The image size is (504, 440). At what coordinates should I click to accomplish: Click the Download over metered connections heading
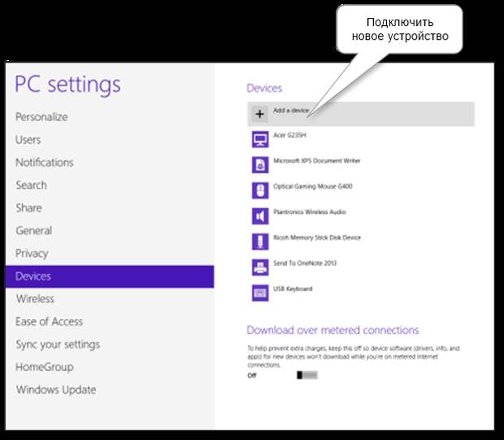coord(332,330)
